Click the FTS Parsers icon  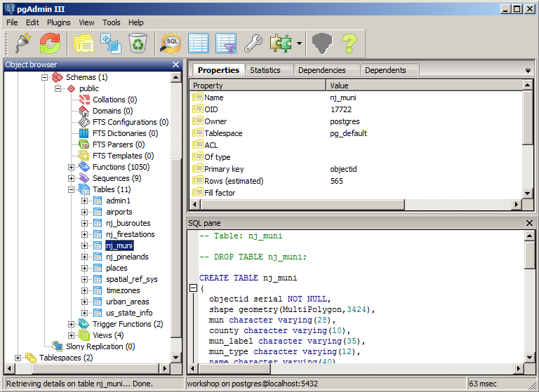84,144
